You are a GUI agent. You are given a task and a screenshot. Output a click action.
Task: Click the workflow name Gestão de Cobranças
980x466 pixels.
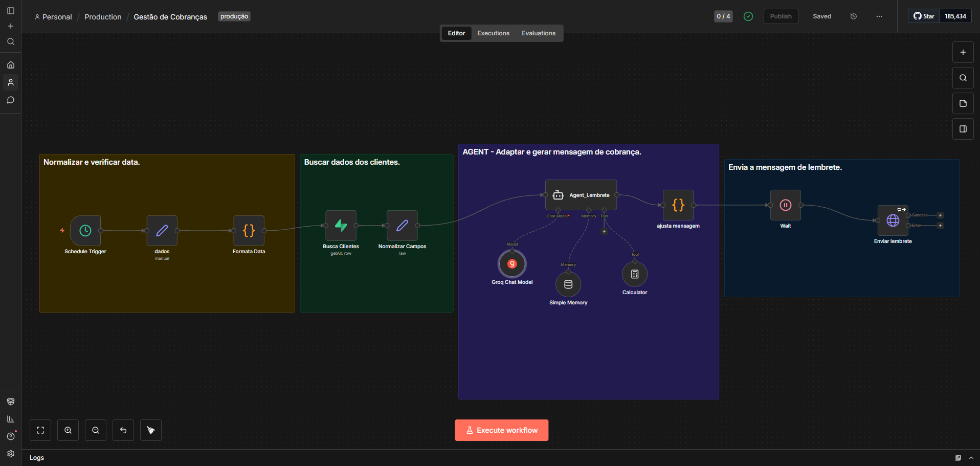(170, 17)
